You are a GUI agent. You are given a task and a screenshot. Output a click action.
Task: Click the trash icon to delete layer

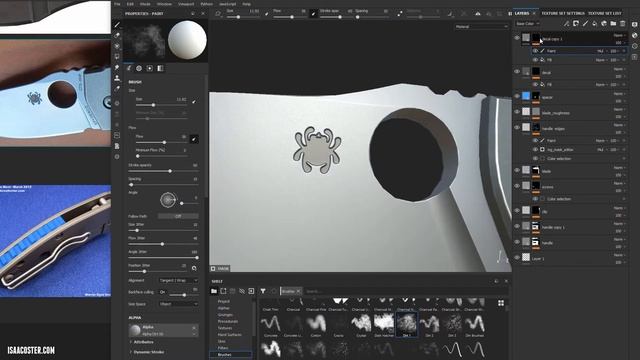[623, 24]
